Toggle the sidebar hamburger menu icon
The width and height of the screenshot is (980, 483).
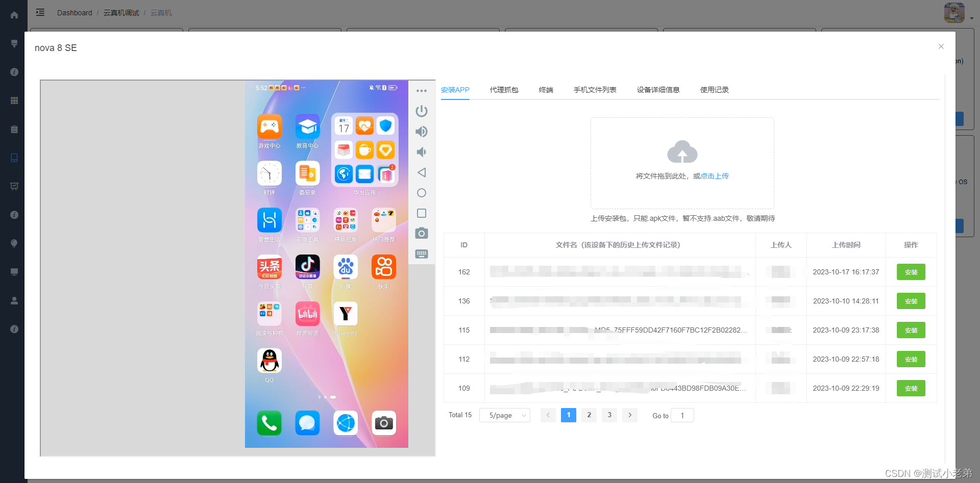point(40,12)
